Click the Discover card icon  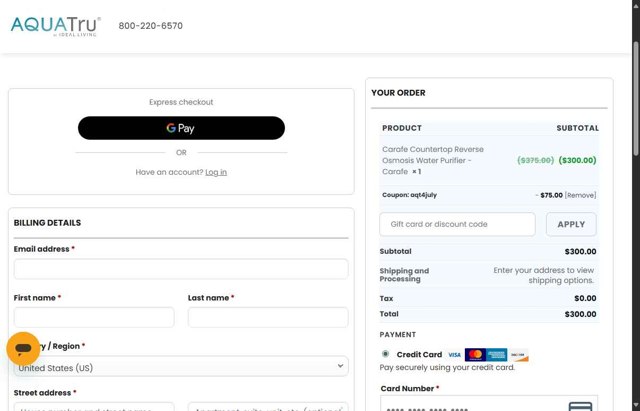pos(518,355)
